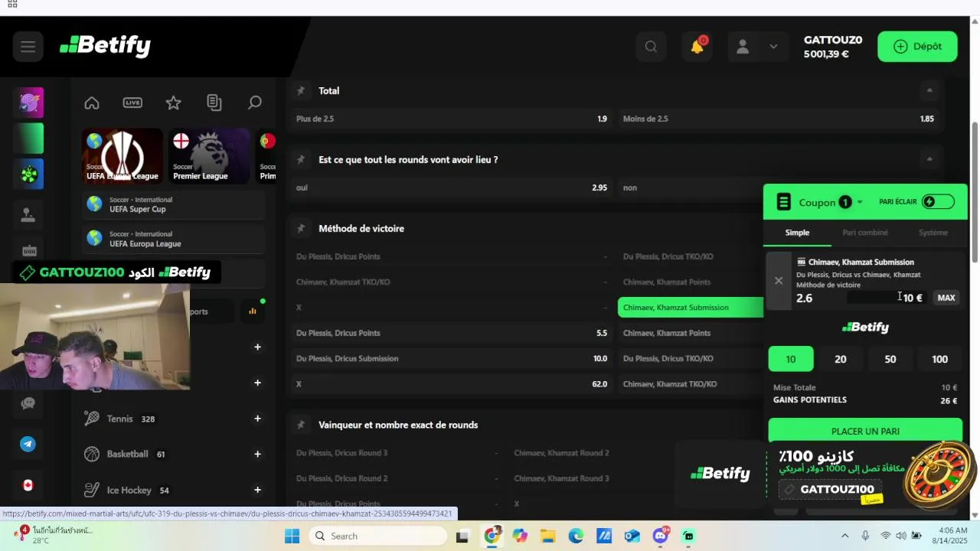Screen dimensions: 980x551
Task: Remove Chimaev Submission bet from coupon
Action: coord(779,281)
